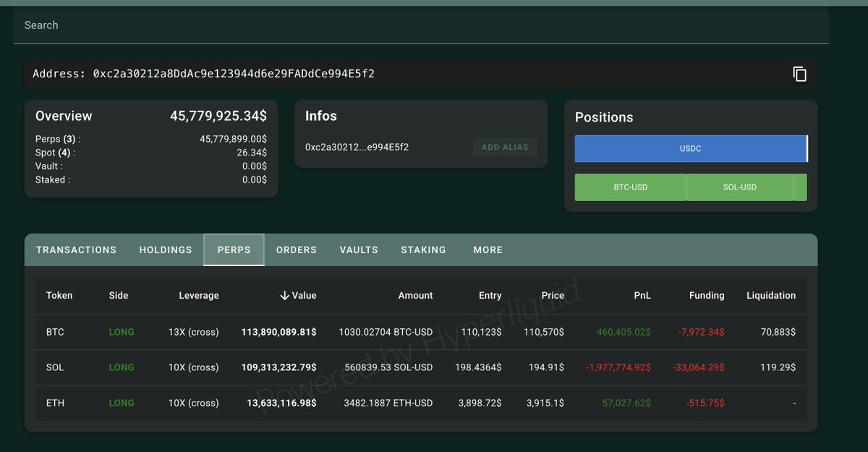Viewport: 868px width, 452px height.
Task: Click the ETH token cell
Action: click(55, 403)
